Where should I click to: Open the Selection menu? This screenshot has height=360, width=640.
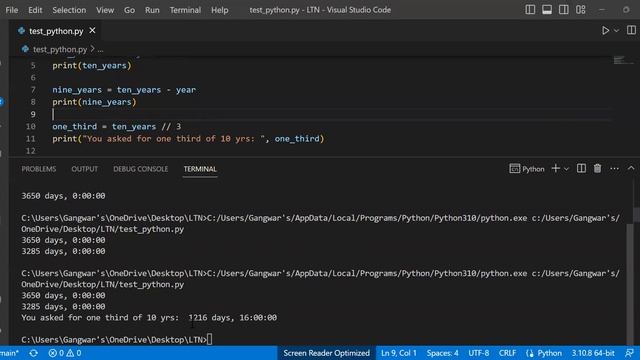(x=69, y=10)
